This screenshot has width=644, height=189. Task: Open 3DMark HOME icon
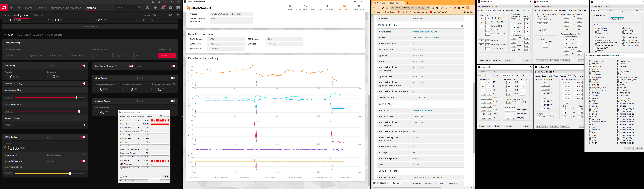point(290,6)
